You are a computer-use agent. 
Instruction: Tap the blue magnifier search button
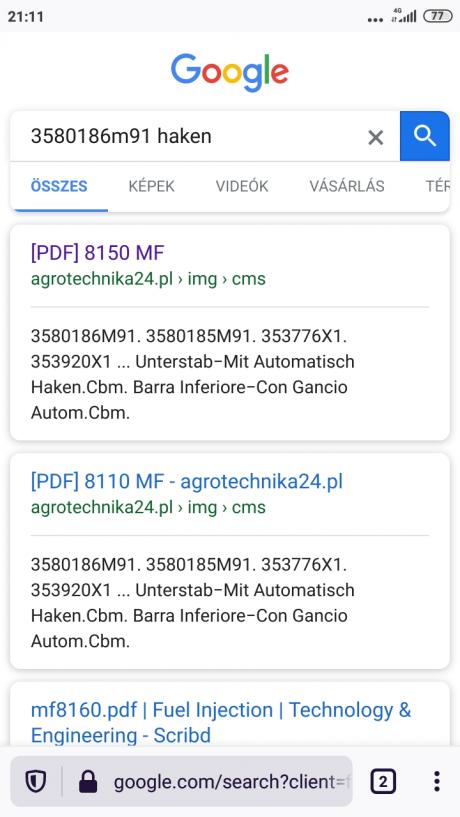[425, 136]
